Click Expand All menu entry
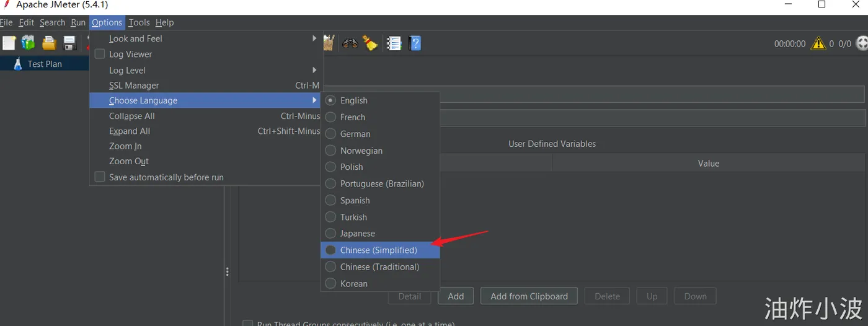 (205, 131)
